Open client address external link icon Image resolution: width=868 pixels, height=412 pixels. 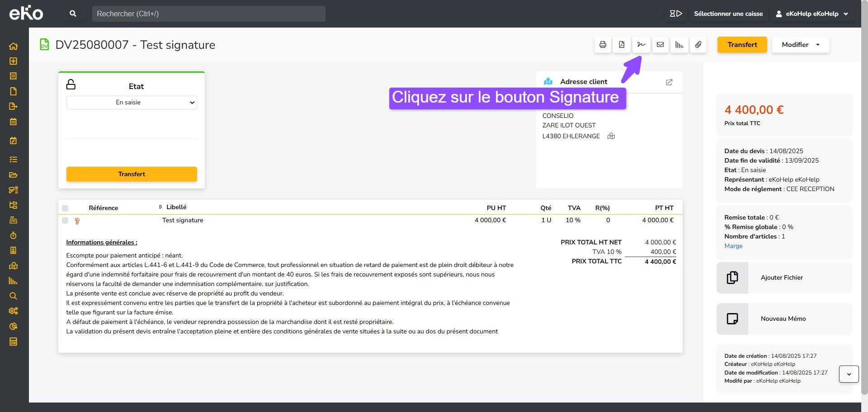pos(669,82)
